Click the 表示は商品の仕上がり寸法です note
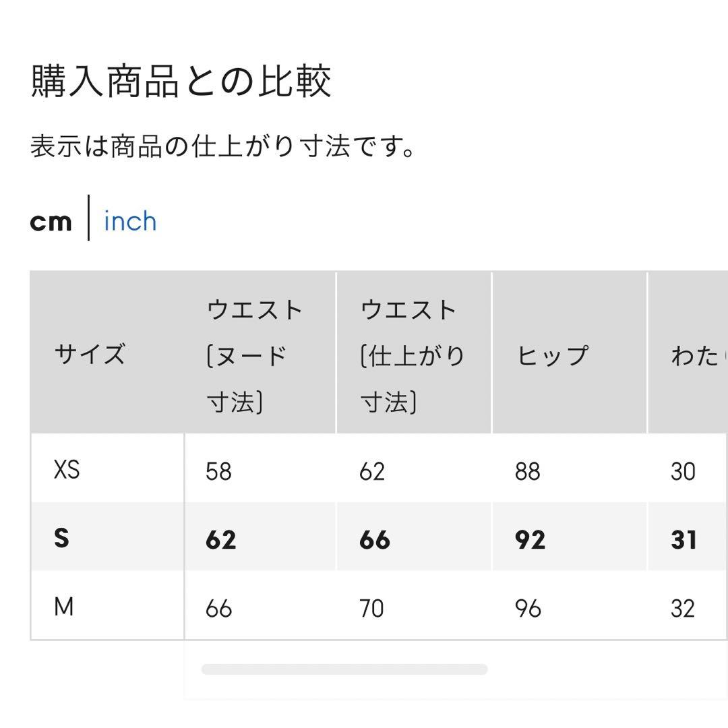 coord(223,146)
